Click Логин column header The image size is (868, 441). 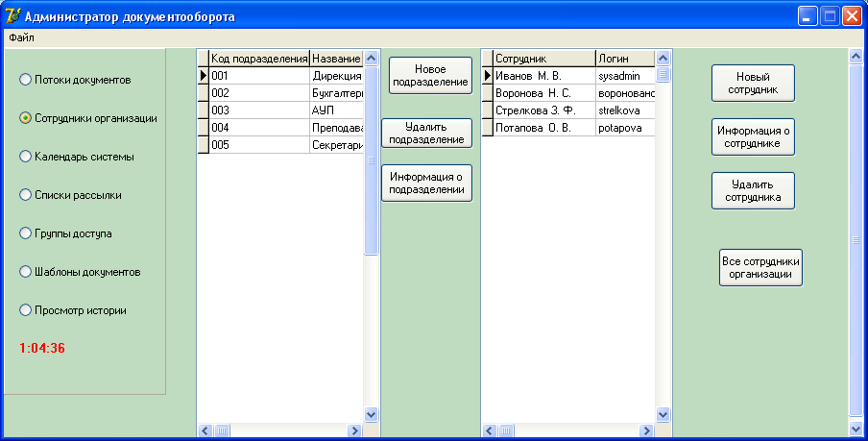click(625, 59)
